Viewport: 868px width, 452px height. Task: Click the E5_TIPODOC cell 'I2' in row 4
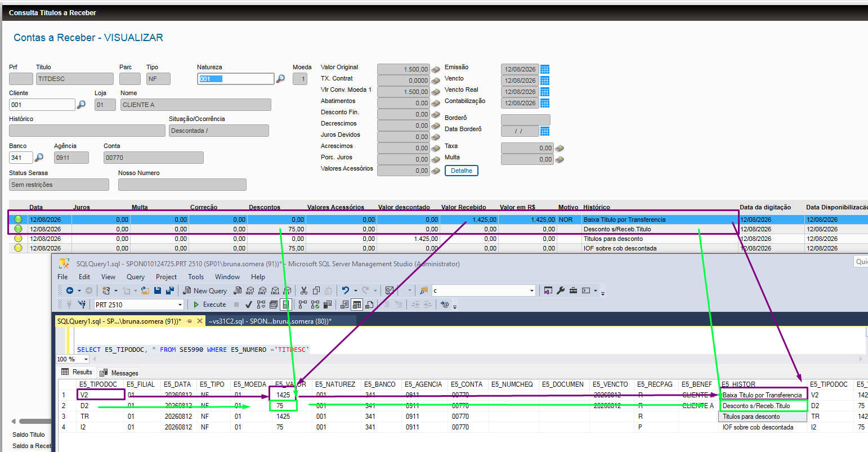pos(101,427)
